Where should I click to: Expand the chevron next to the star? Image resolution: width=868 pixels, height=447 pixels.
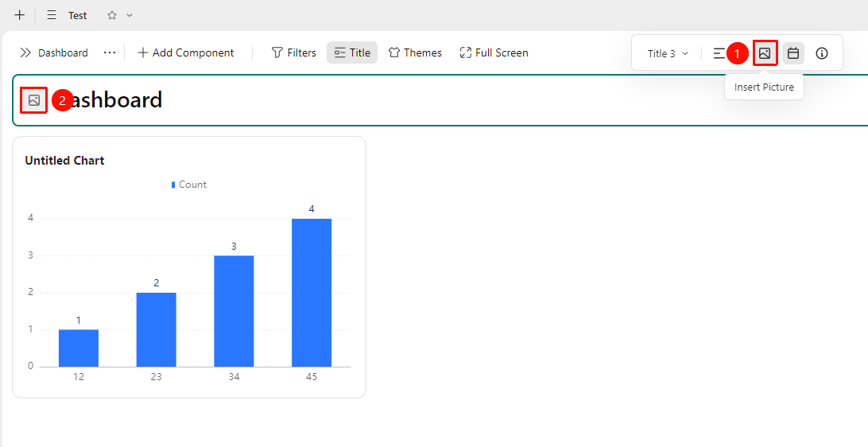click(130, 15)
